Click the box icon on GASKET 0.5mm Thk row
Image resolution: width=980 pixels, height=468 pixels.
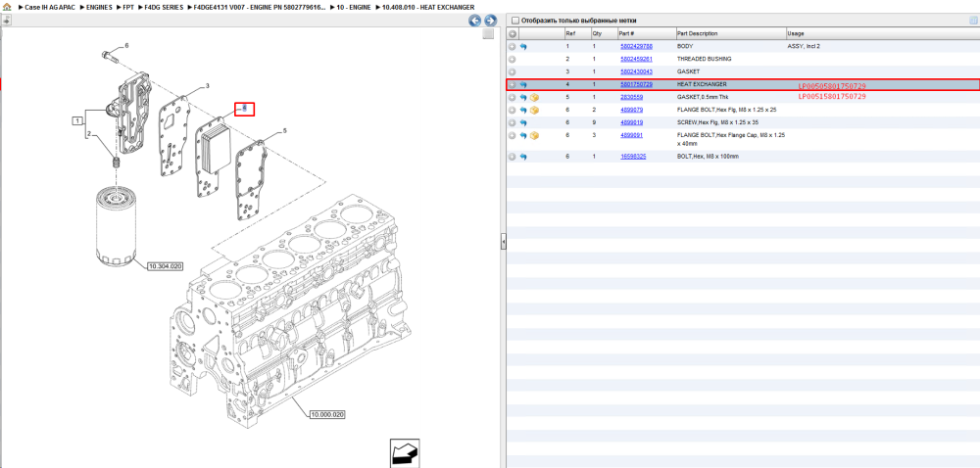pyautogui.click(x=534, y=98)
